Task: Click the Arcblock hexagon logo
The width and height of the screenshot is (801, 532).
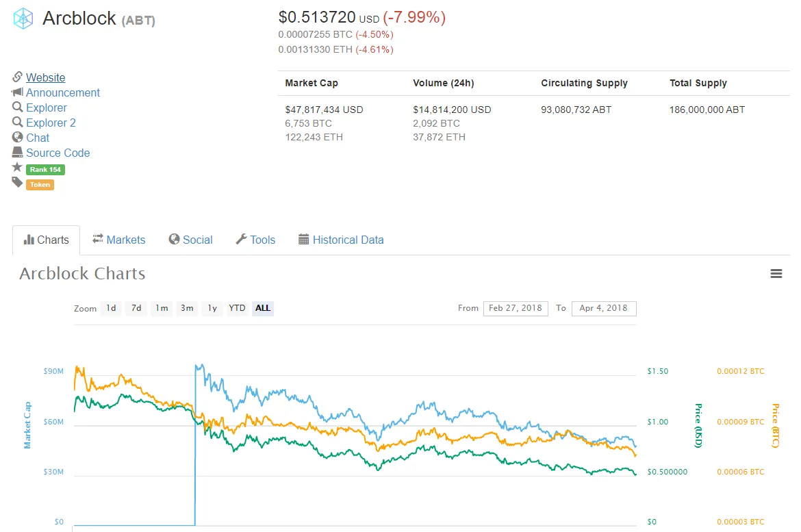Action: (23, 18)
